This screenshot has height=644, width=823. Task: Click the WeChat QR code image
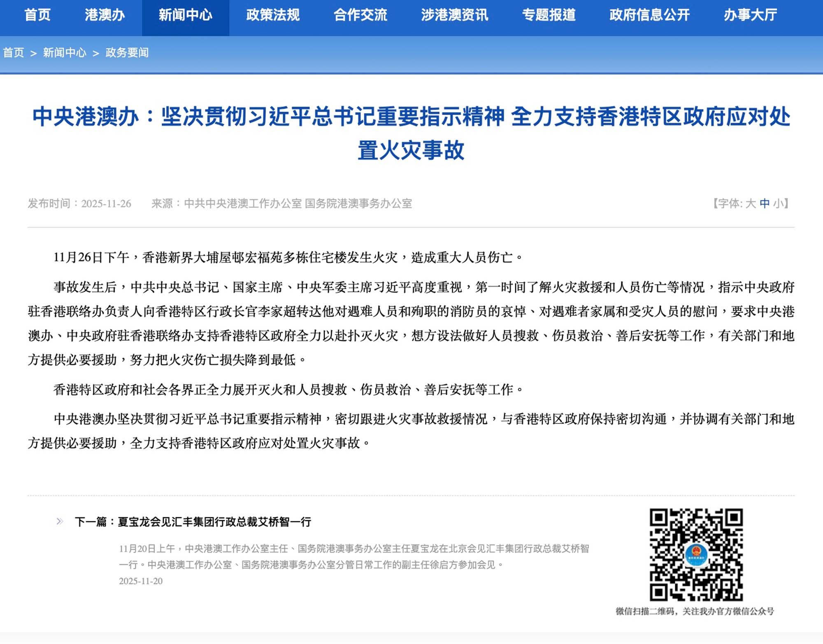[x=696, y=554]
